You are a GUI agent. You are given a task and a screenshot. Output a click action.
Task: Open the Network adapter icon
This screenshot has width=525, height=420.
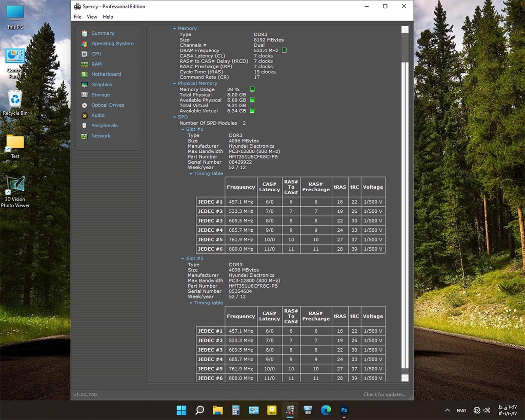coord(85,136)
